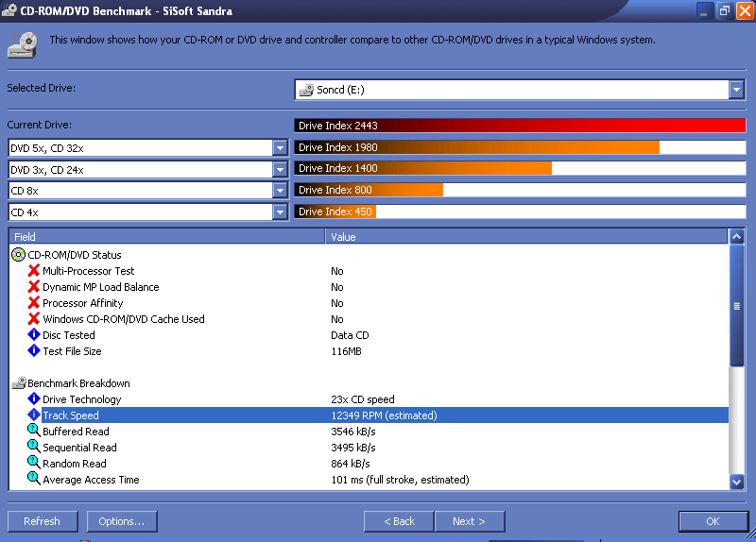Viewport: 756px width, 542px height.
Task: Open the Options... dialog button
Action: pyautogui.click(x=122, y=521)
